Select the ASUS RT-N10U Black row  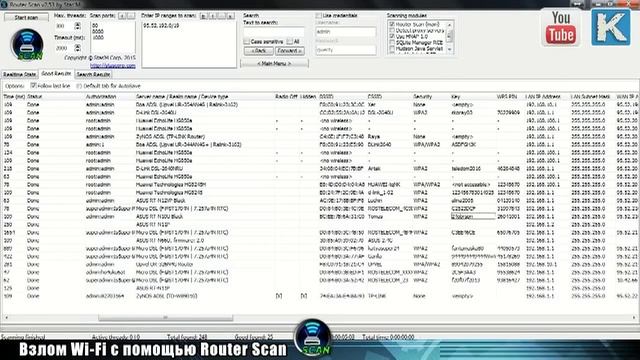320,217
